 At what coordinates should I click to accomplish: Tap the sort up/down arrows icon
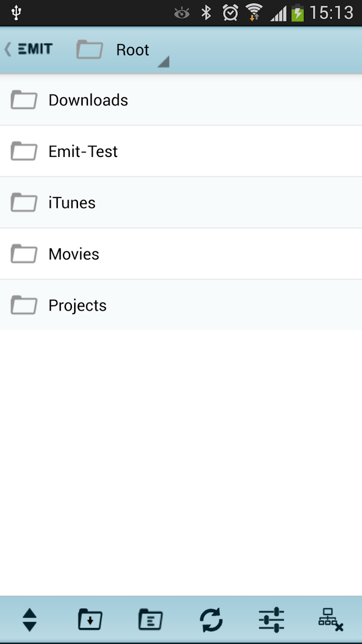point(29,620)
